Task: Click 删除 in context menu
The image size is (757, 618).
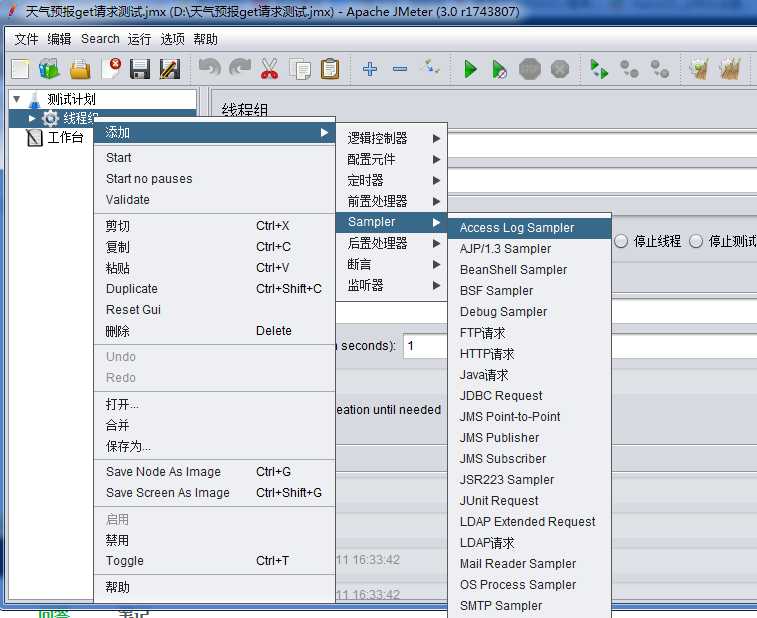Action: [x=214, y=331]
